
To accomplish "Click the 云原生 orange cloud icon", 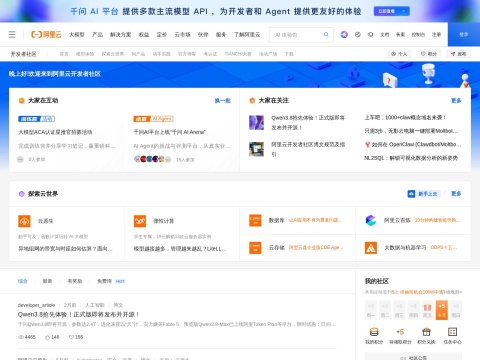I will point(24,221).
